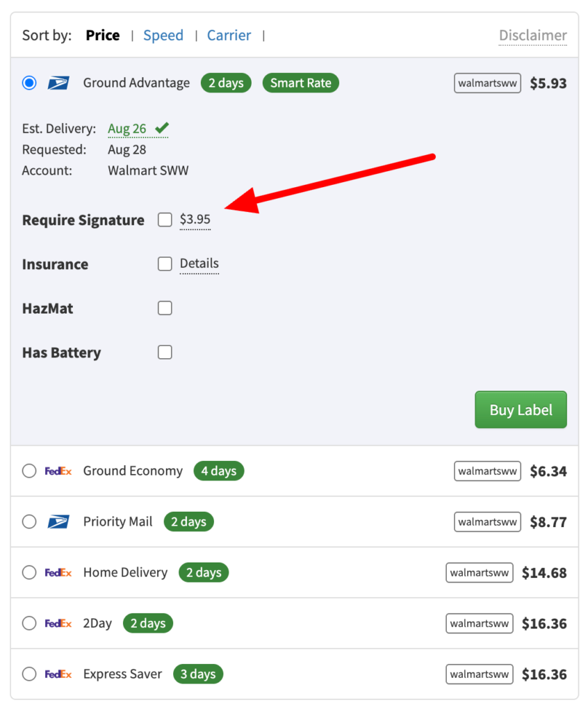Choose the Priority Mail radio option
Image resolution: width=588 pixels, height=712 pixels.
click(x=29, y=521)
